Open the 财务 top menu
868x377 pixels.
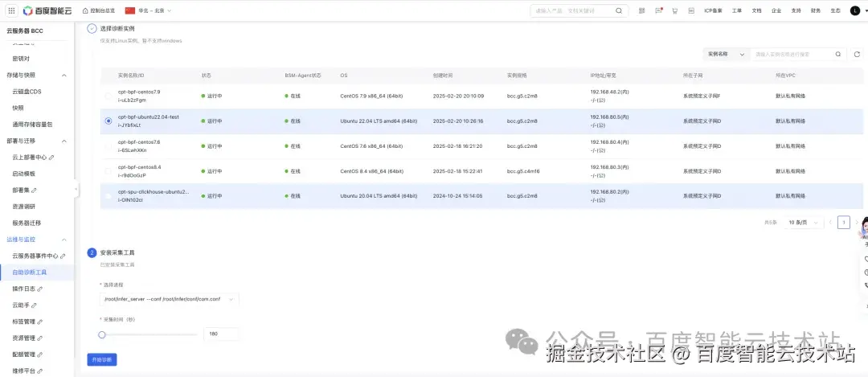816,10
